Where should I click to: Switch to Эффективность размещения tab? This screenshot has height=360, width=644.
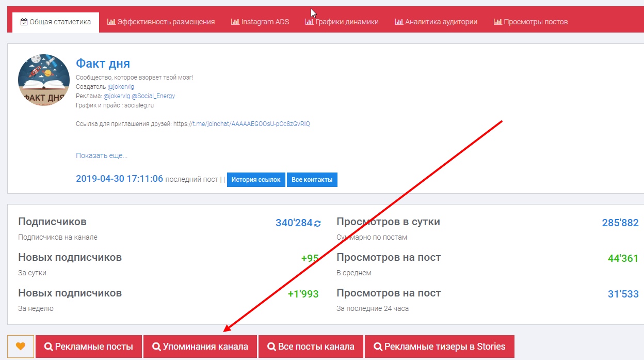[x=161, y=22]
